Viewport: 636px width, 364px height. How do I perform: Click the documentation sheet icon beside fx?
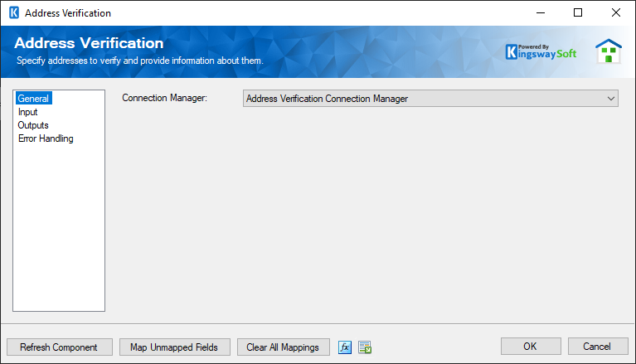[365, 347]
